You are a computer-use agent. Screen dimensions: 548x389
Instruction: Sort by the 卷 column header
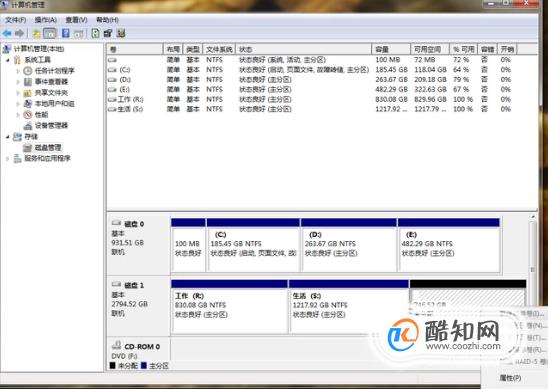135,49
